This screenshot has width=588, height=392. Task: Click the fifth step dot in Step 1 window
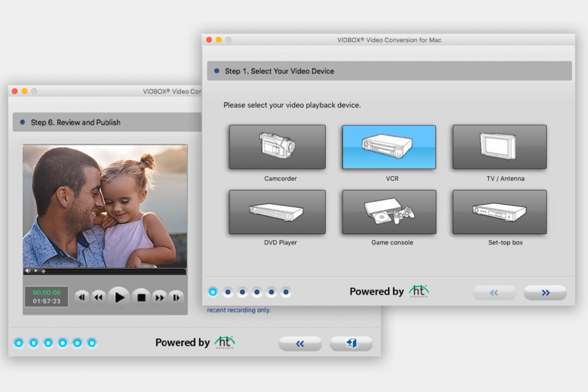coord(271,292)
